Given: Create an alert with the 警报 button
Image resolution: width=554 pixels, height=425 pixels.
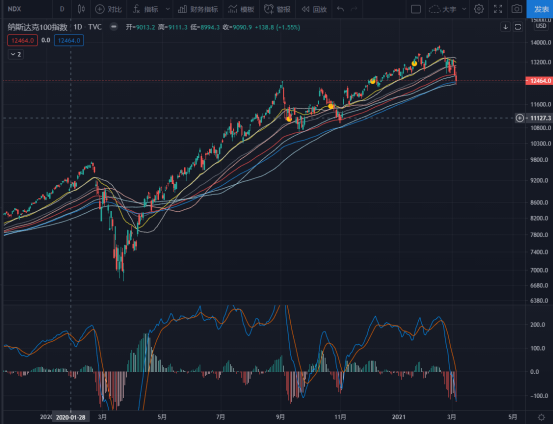Looking at the screenshot, I should tap(277, 9).
